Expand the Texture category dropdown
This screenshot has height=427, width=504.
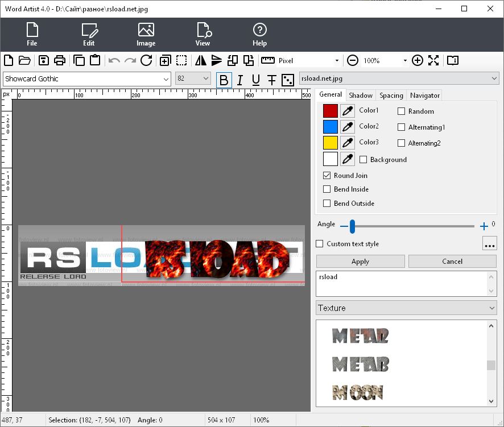coord(406,308)
